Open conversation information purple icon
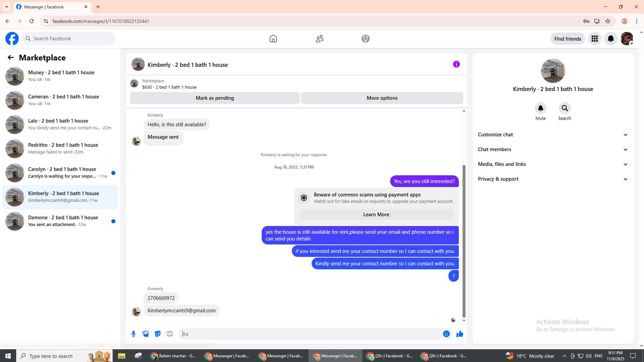This screenshot has height=362, width=644. click(457, 64)
